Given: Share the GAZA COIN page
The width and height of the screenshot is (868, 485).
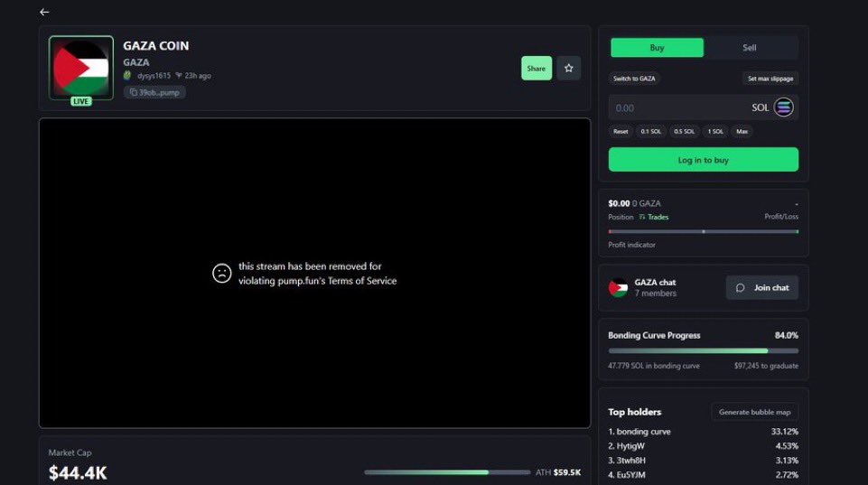Looking at the screenshot, I should 536,68.
